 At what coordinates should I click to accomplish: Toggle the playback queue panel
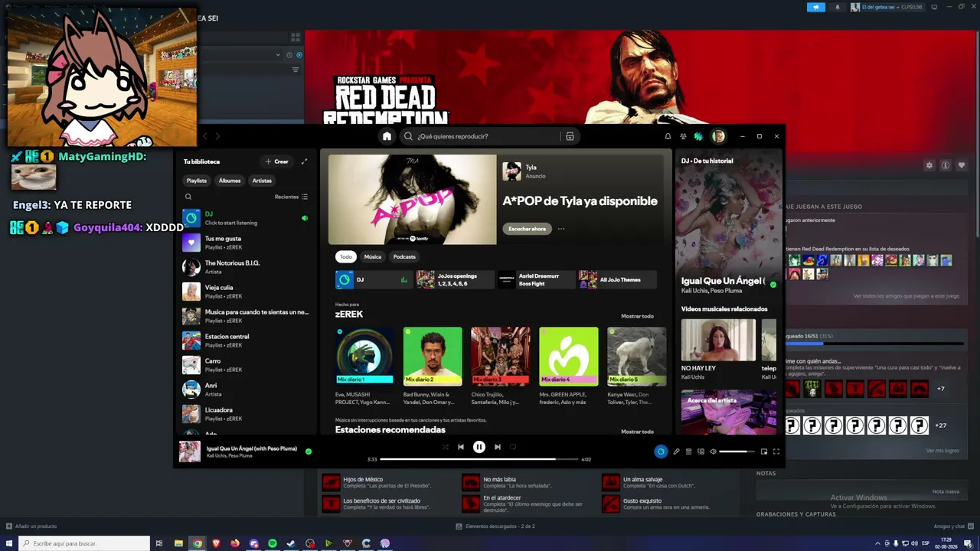(688, 452)
